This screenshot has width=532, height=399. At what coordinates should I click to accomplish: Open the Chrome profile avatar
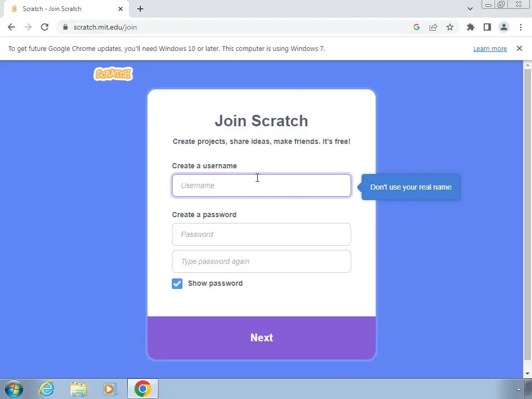point(504,27)
